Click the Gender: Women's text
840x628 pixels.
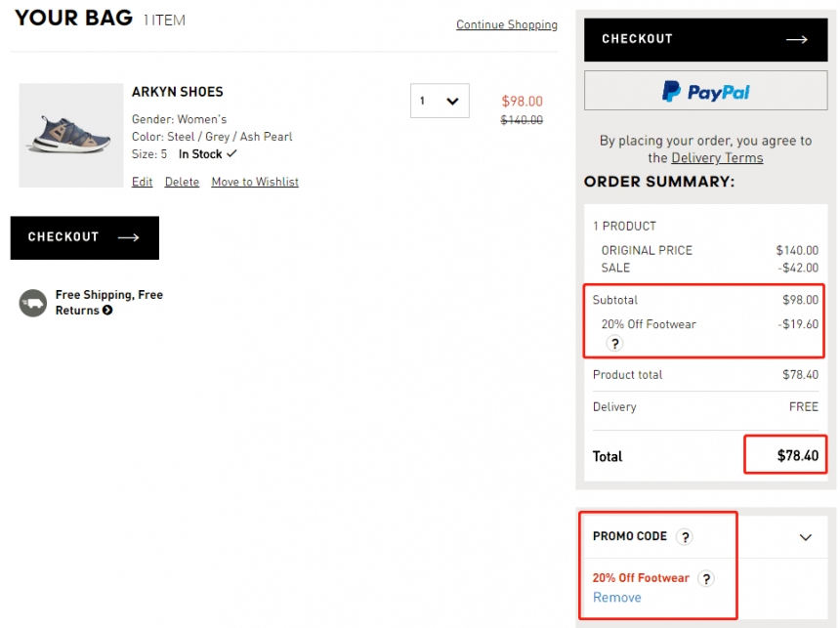point(180,119)
